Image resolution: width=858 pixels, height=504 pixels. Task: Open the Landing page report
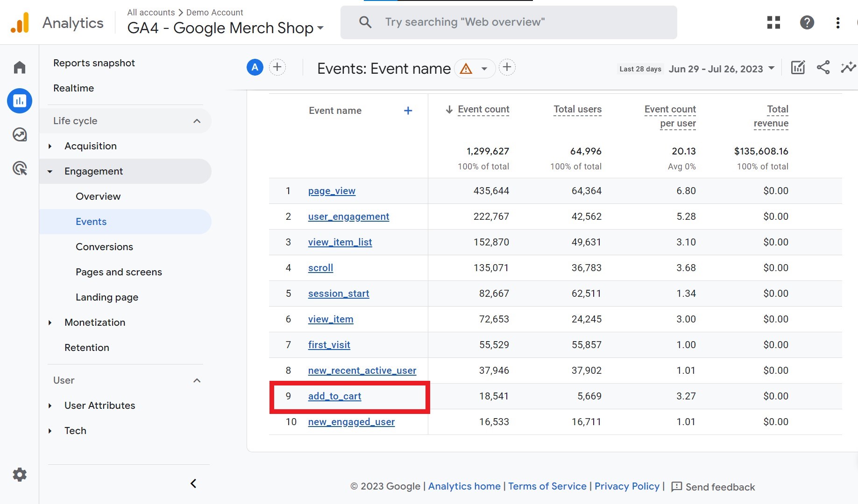(x=107, y=297)
